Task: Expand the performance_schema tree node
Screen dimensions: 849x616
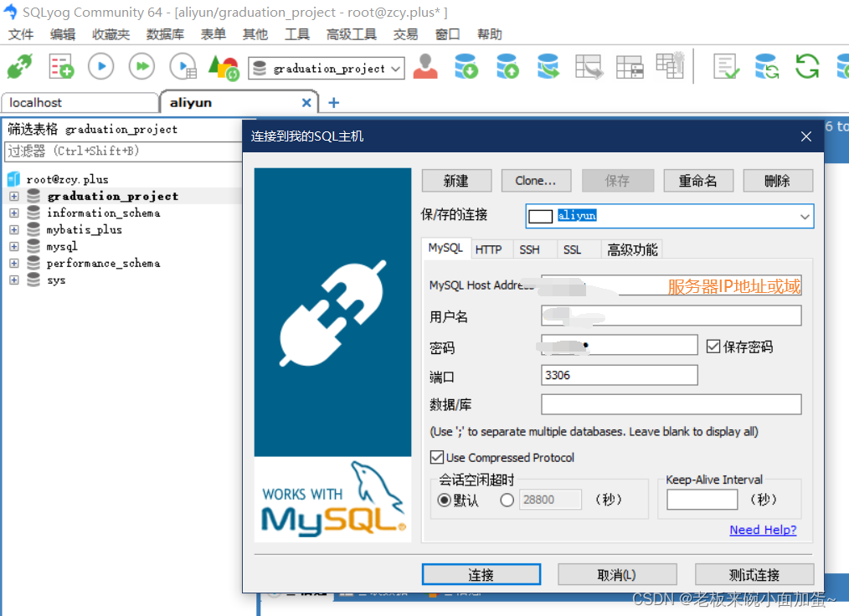Action: pos(14,263)
